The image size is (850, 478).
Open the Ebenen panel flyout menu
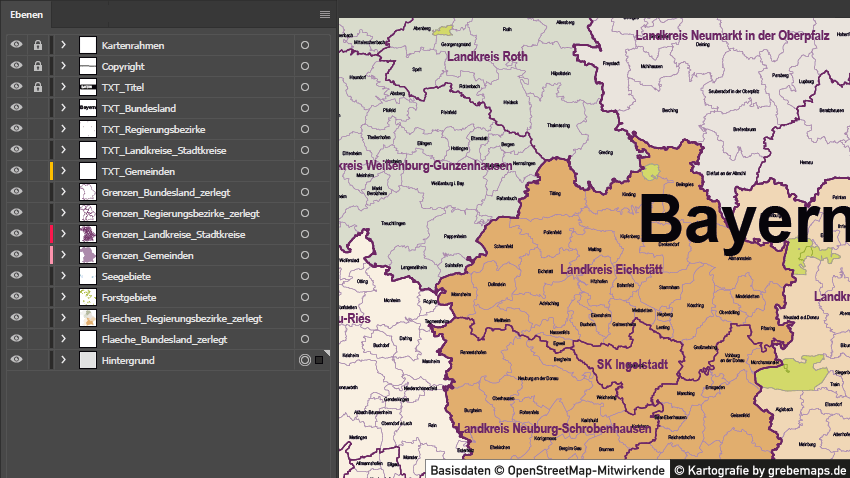[x=325, y=14]
